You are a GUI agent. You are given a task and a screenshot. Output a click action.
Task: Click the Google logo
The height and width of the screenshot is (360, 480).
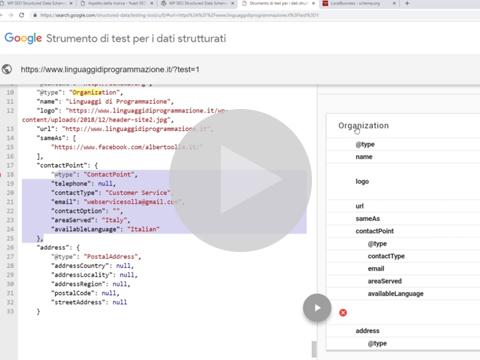(23, 38)
